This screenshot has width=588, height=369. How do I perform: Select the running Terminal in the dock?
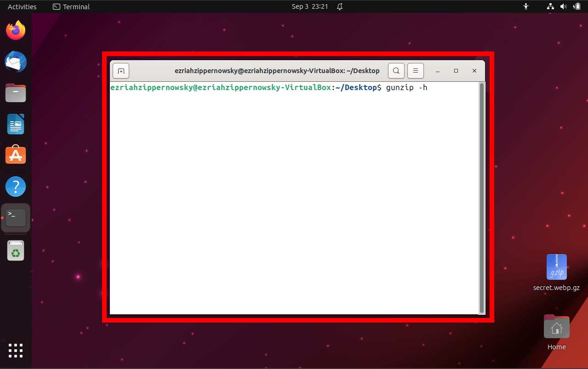(x=15, y=217)
